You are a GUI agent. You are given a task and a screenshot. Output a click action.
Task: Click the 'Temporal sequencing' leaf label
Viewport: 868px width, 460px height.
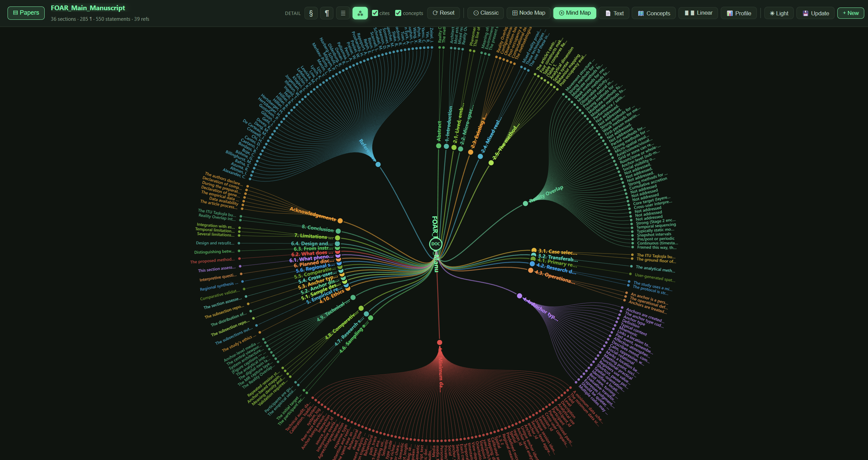656,226
